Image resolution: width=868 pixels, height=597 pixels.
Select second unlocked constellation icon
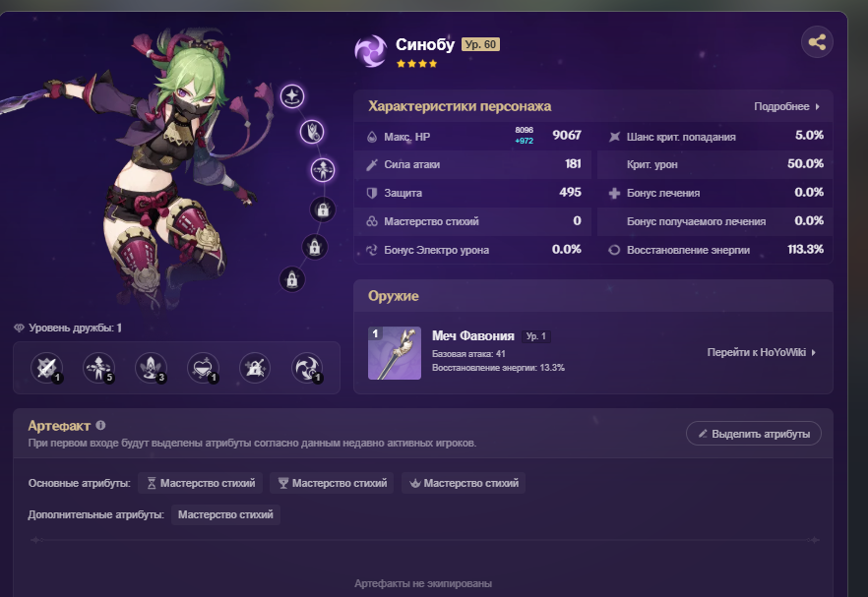pyautogui.click(x=312, y=132)
